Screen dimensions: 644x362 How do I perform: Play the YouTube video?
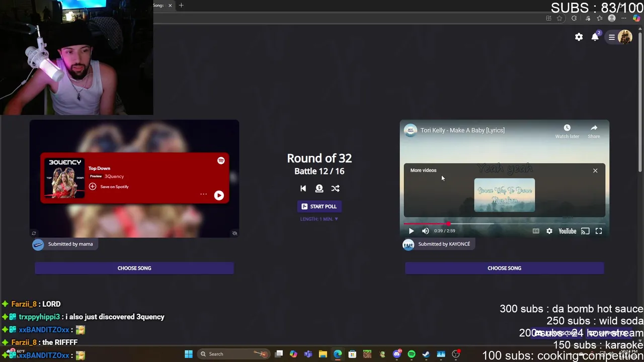point(411,231)
